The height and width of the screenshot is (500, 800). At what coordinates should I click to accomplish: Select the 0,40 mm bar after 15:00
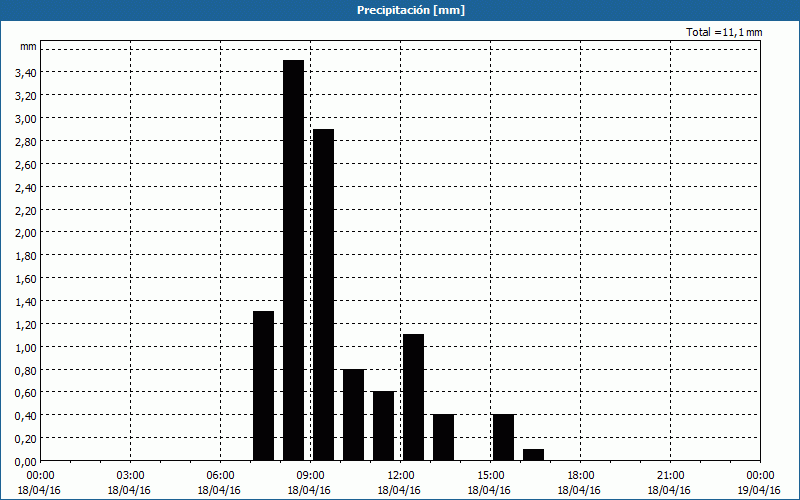[x=504, y=437]
